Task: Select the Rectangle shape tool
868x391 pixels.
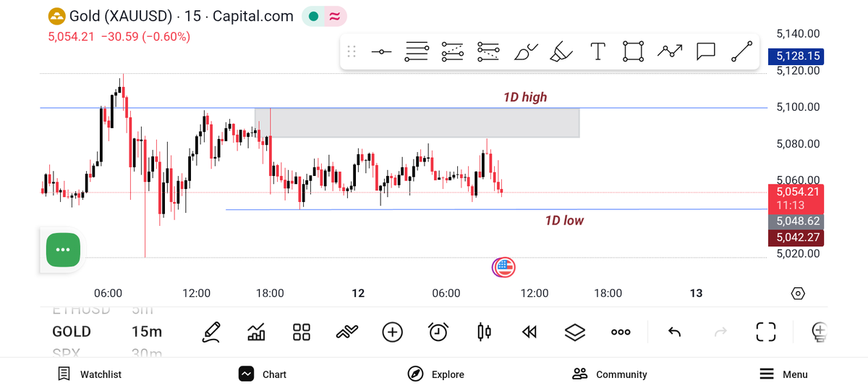Action: [633, 51]
